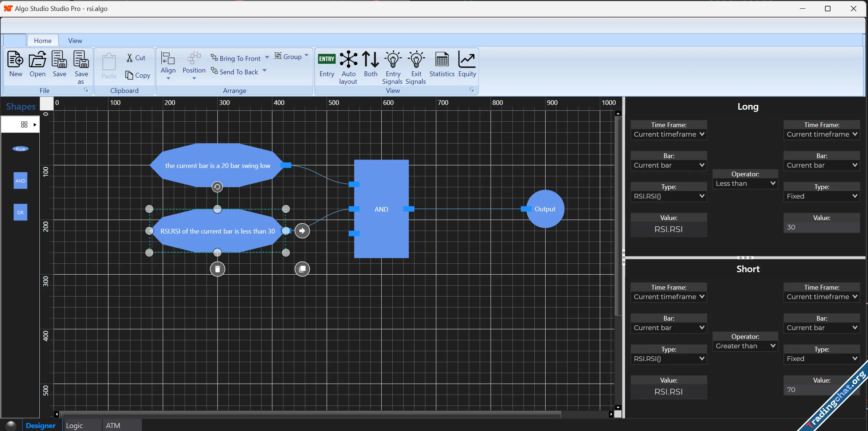
Task: Click the Cut button
Action: pyautogui.click(x=136, y=58)
